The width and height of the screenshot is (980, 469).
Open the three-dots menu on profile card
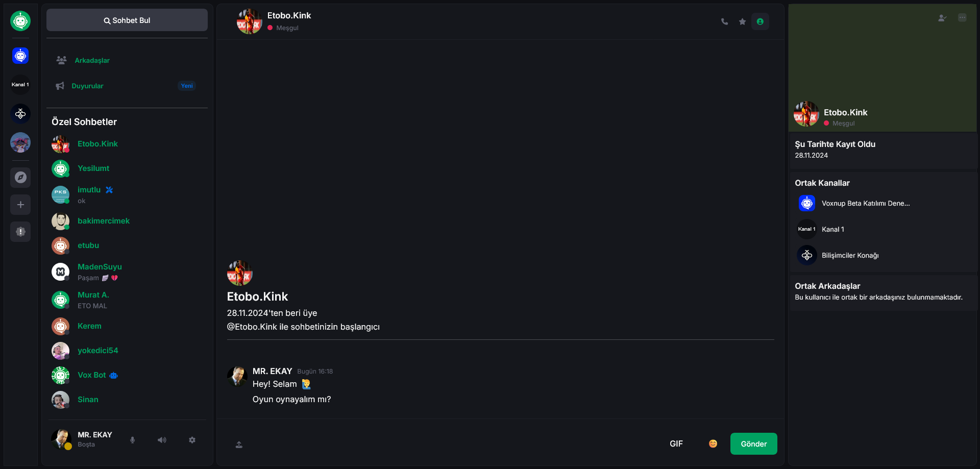tap(962, 18)
